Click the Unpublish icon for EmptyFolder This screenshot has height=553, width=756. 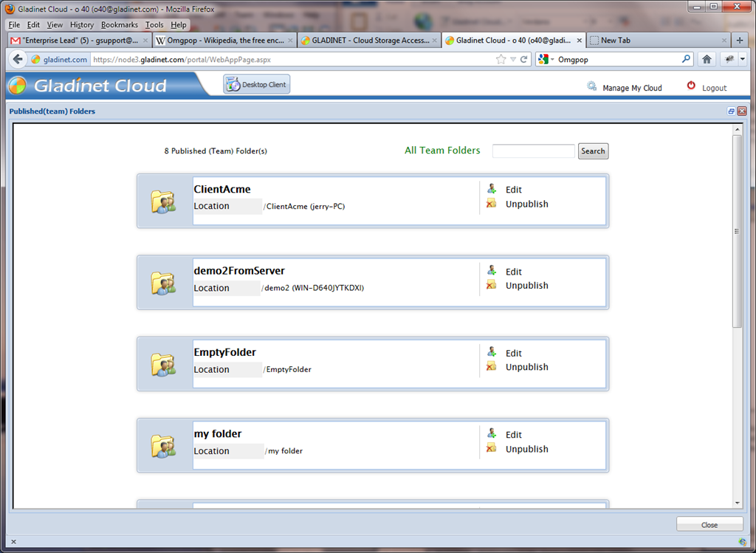point(491,366)
